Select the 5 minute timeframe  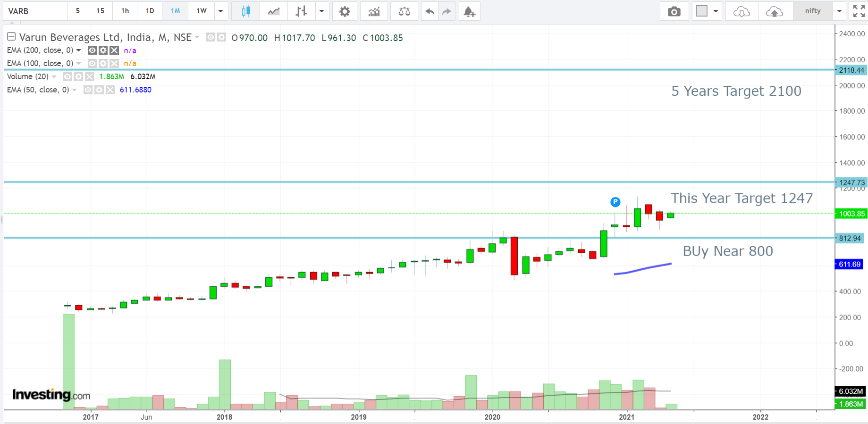click(x=78, y=11)
